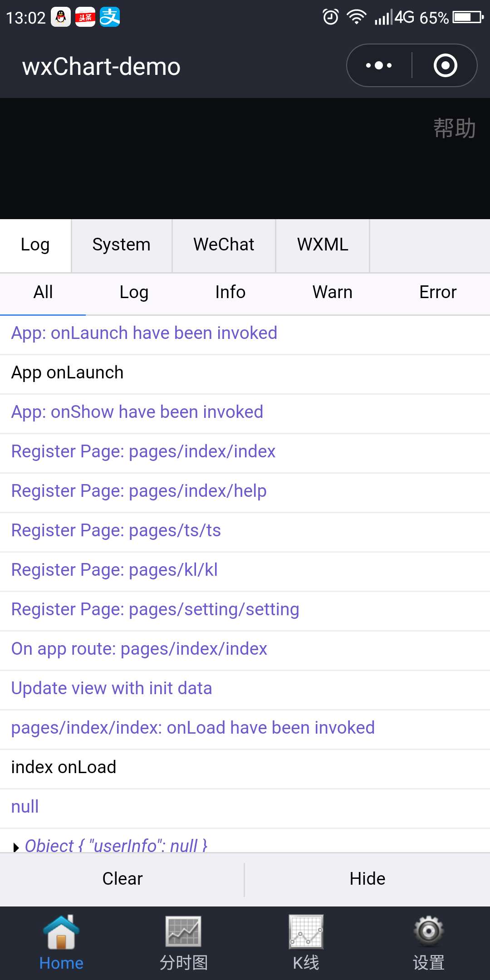Tap the Toutiao notification icon
This screenshot has height=980, width=490.
coord(85,18)
